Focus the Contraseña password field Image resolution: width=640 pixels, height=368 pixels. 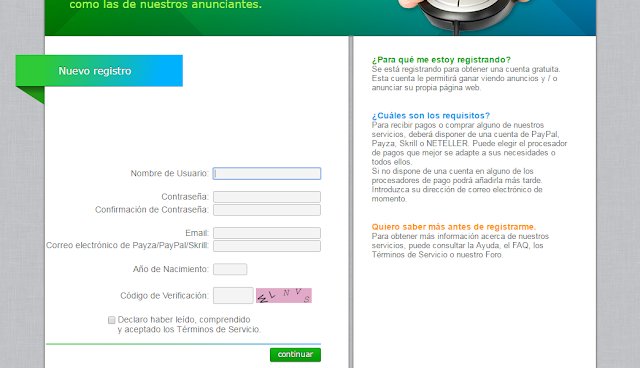[267, 197]
